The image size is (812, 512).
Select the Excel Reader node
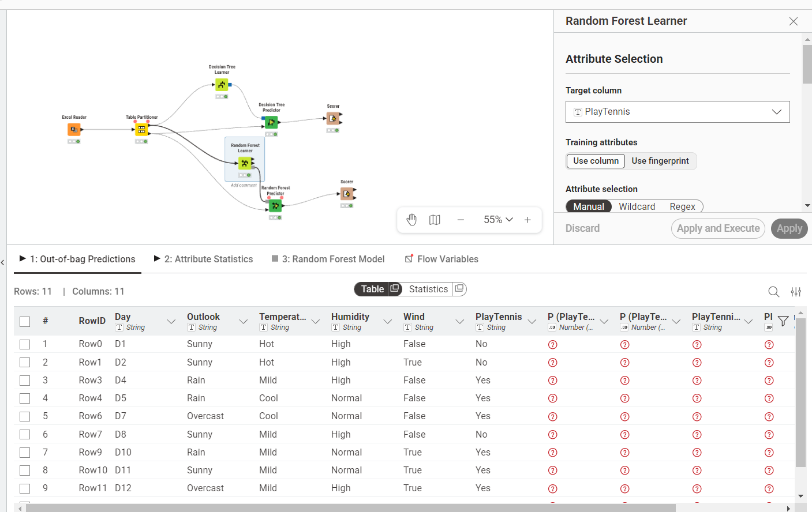tap(74, 130)
